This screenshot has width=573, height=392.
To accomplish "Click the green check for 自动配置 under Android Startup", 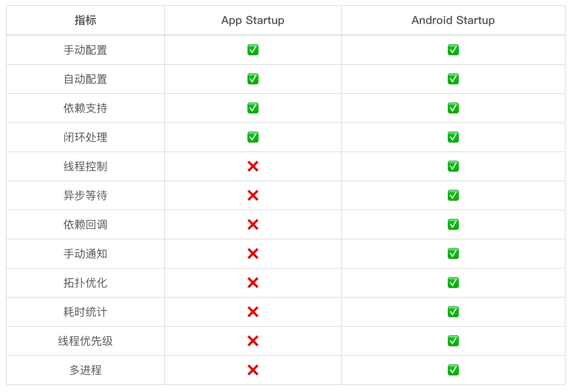I will click(453, 79).
